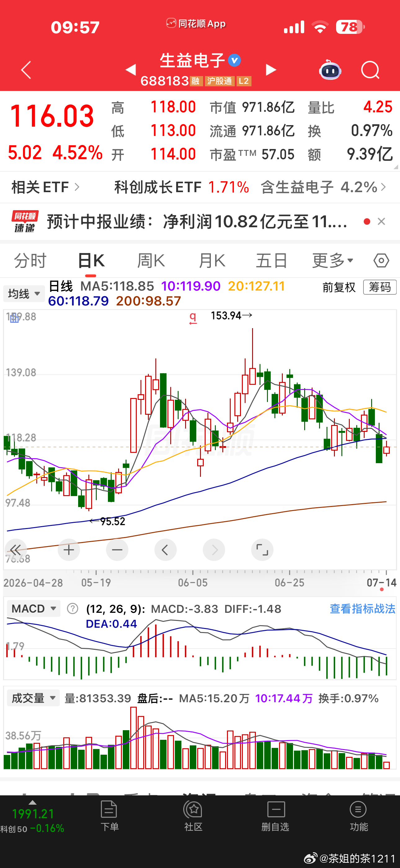This screenshot has width=400, height=868.
Task: Tap the verified badge next to 生益电子
Action: 234,60
